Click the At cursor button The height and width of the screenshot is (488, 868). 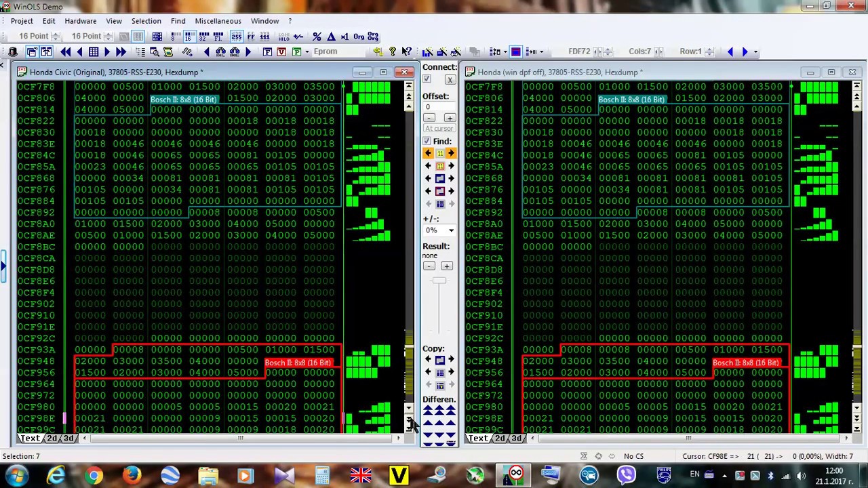(439, 128)
